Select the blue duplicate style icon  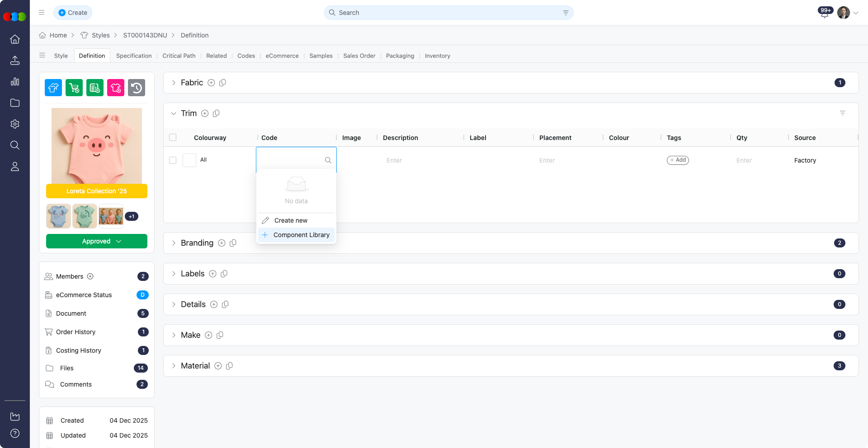pos(53,88)
